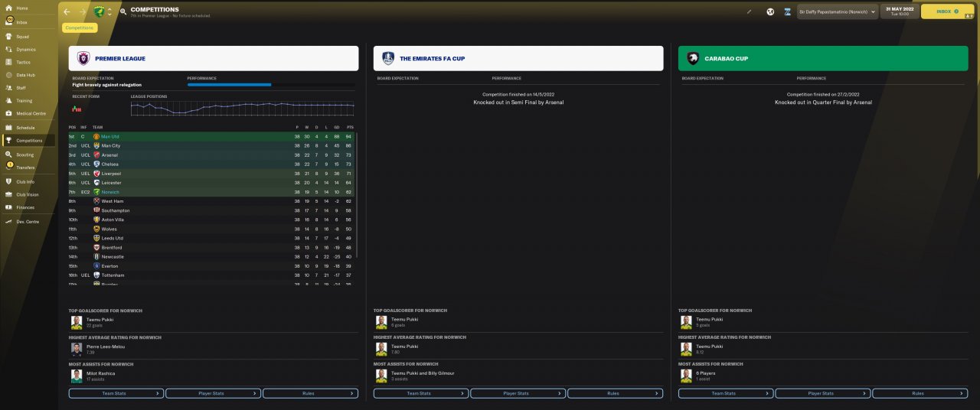
Task: Click the Arsenal badge in league table
Action: (96, 155)
